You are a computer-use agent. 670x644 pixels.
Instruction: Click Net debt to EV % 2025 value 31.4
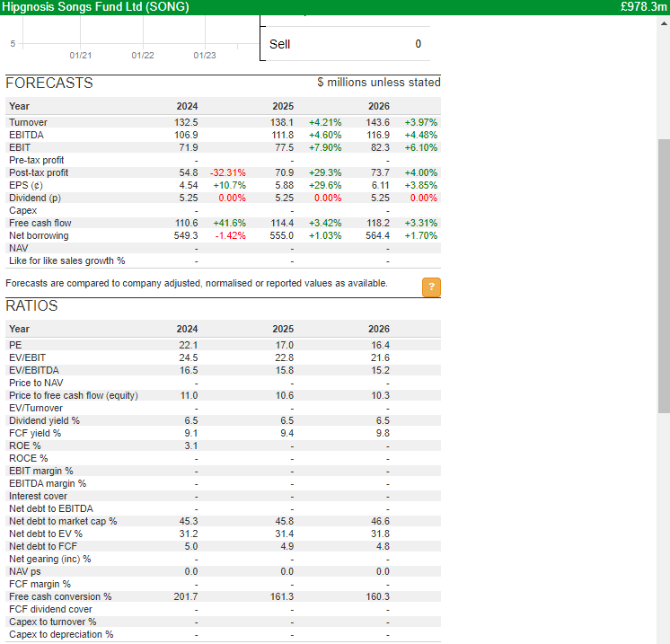pos(285,534)
